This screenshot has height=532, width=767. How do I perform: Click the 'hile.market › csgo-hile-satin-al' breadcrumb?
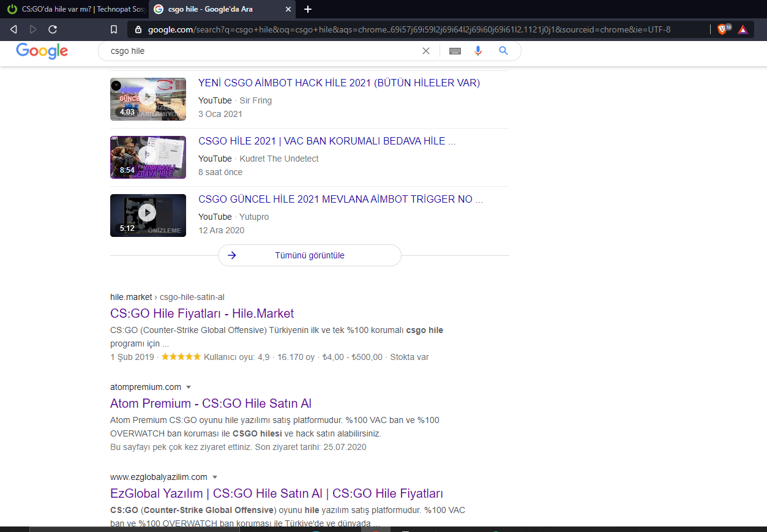[x=167, y=297]
